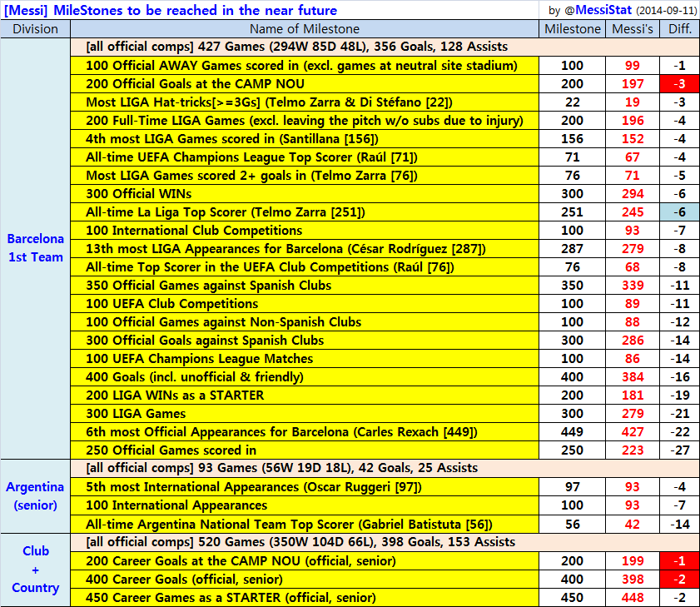
Task: Click Messi's value 99 for AWAY games
Action: [633, 66]
